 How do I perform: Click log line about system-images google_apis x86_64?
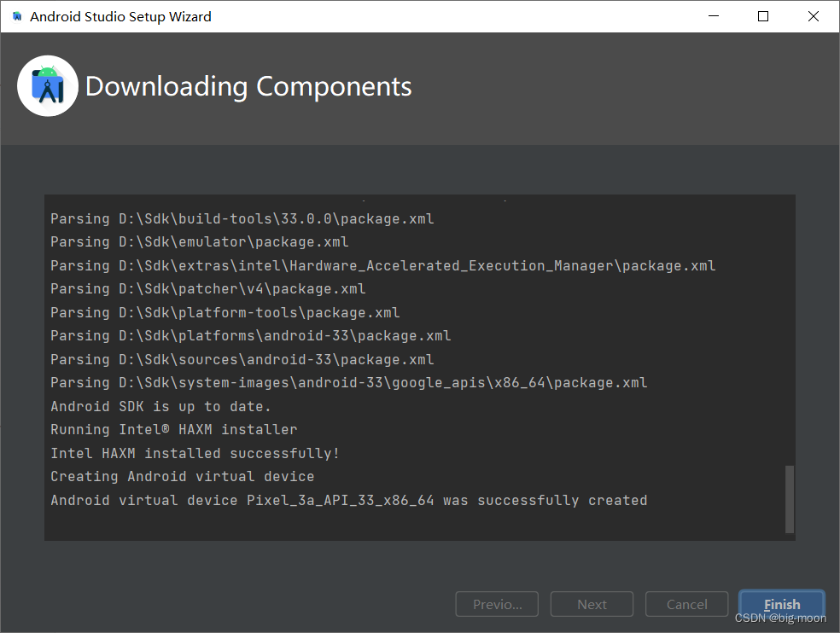pyautogui.click(x=349, y=383)
